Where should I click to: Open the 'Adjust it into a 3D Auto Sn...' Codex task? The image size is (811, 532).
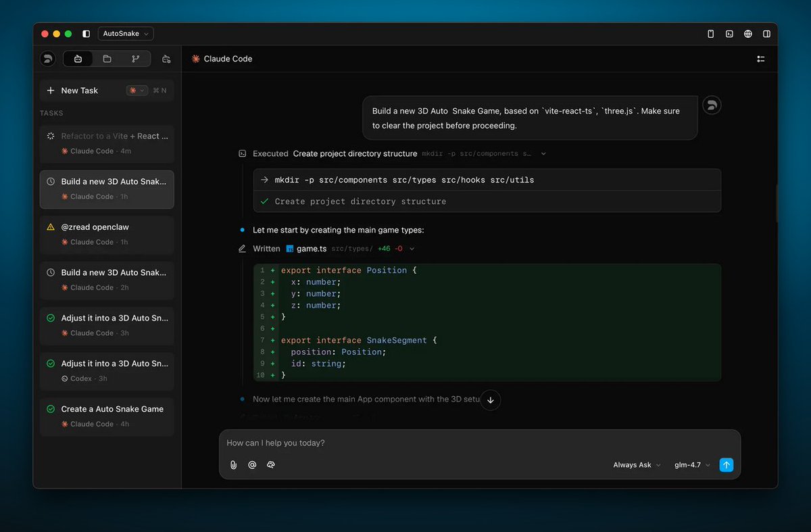pos(107,370)
